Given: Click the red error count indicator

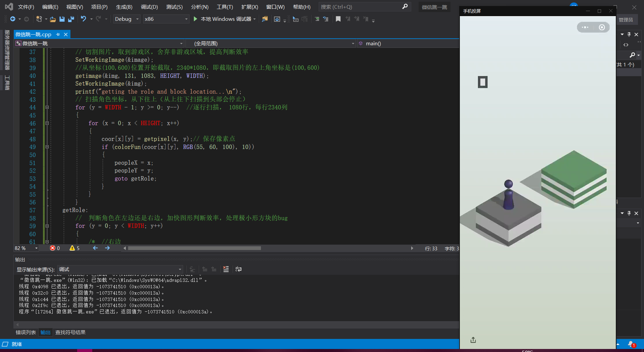Looking at the screenshot, I should point(55,248).
